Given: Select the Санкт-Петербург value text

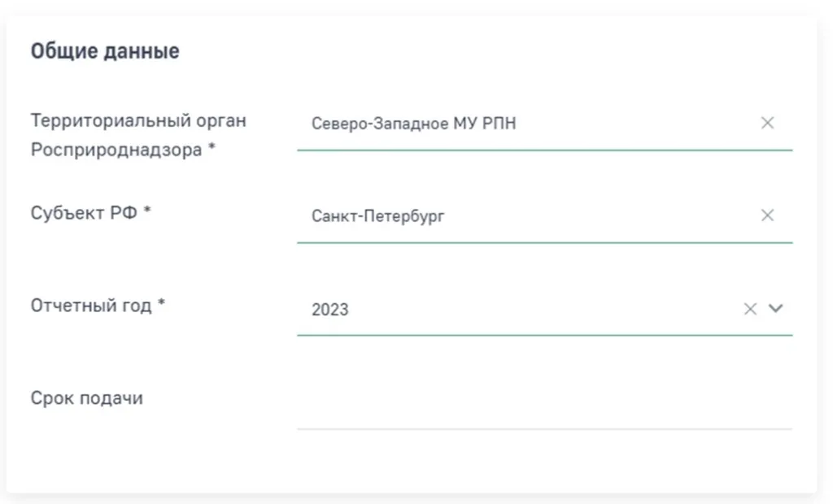Looking at the screenshot, I should (377, 216).
